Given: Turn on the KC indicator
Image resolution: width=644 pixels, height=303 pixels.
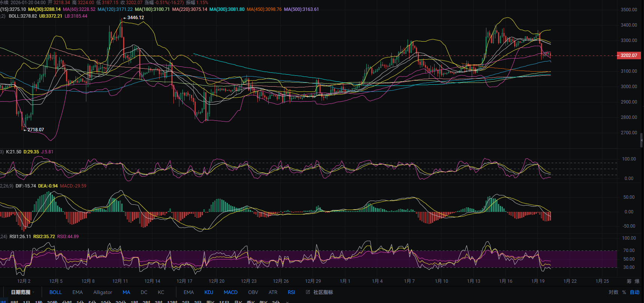Looking at the screenshot, I should (161, 292).
